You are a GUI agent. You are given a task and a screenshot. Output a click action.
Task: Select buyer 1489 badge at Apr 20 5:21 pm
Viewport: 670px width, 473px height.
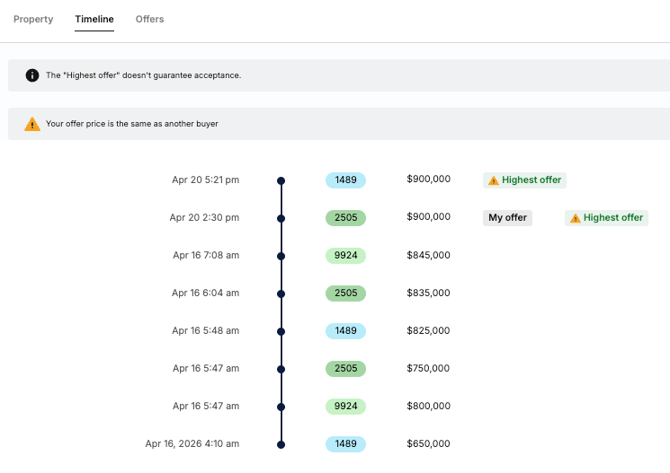click(345, 180)
